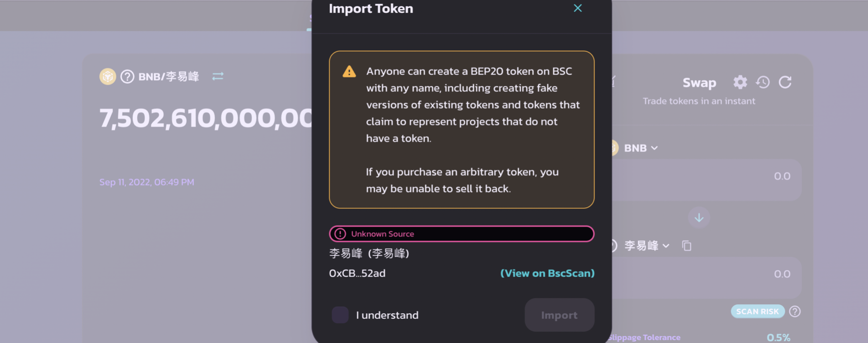Screen dimensions: 868x343
Task: Click the BNB amount input field
Action: pyautogui.click(x=705, y=176)
